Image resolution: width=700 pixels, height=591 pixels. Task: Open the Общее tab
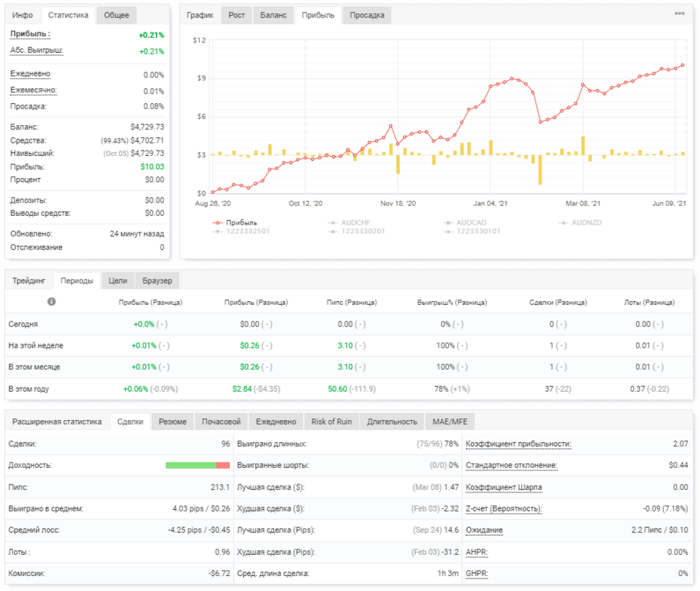pyautogui.click(x=117, y=15)
